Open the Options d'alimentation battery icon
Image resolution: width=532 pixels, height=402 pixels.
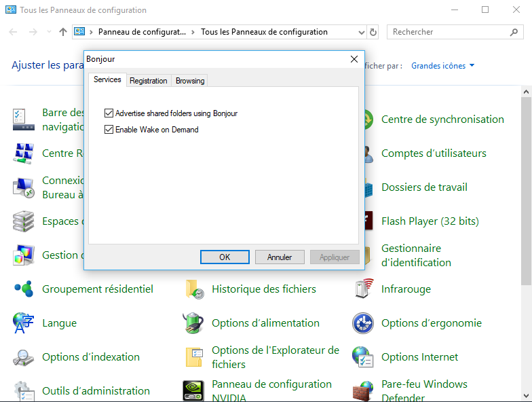[193, 323]
